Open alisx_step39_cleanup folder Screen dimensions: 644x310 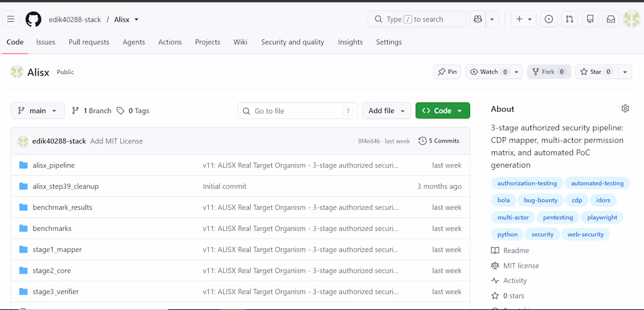click(66, 186)
